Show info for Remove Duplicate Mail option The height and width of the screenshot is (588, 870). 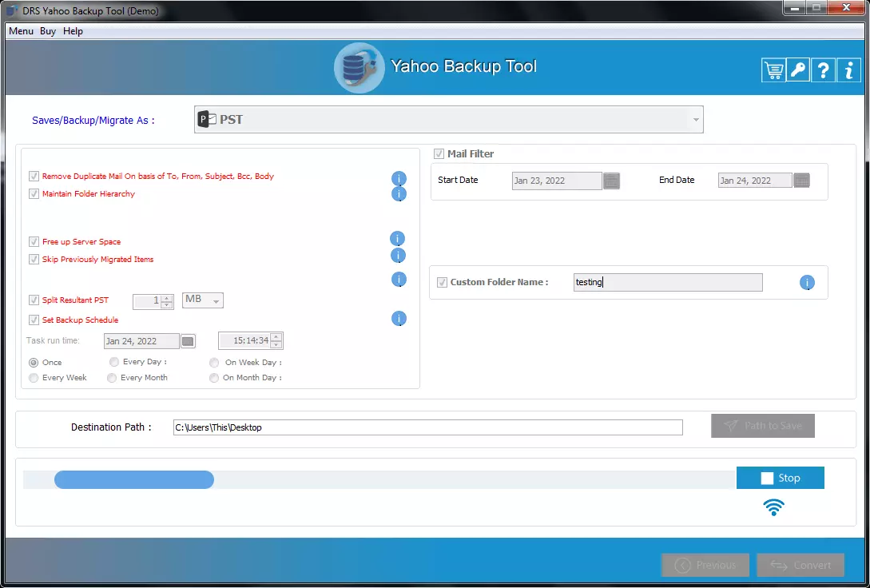click(399, 179)
